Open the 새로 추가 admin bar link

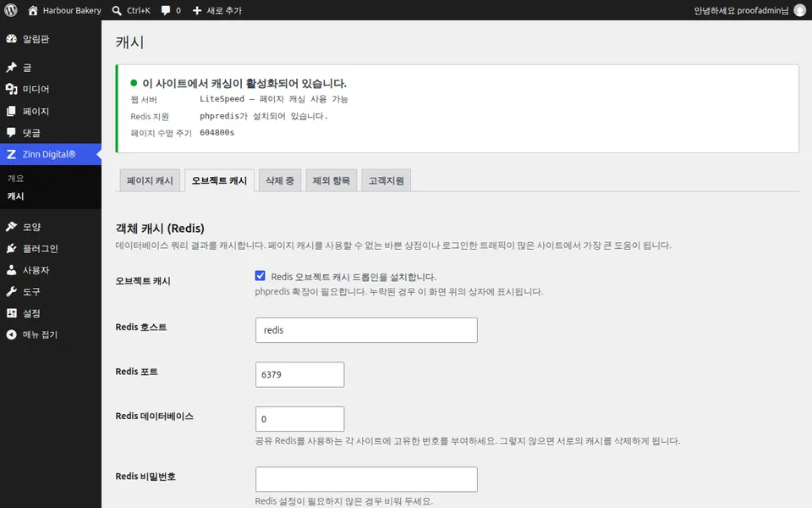pyautogui.click(x=224, y=10)
